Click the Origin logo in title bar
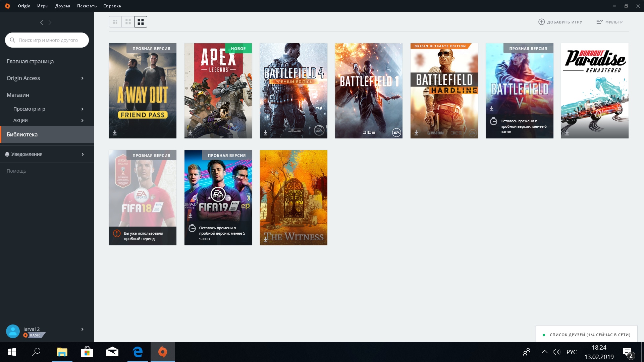Screen dimensions: 644x362 coord(7,6)
